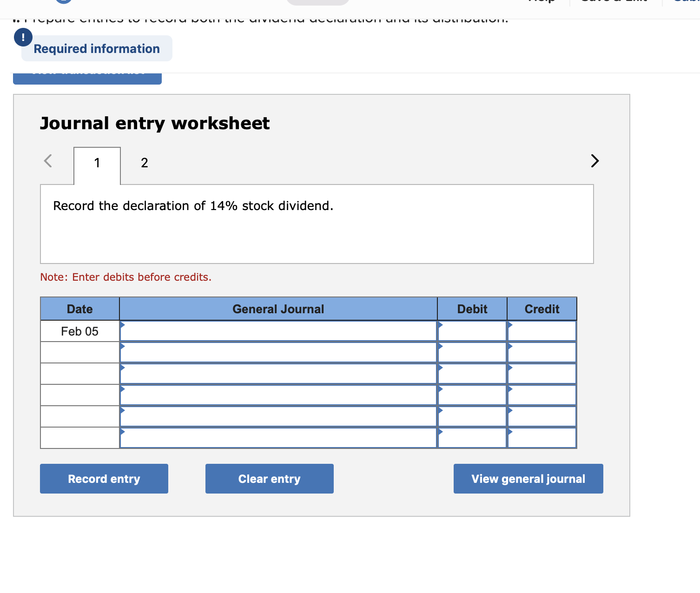Open the View general journal button
This screenshot has height=593, width=700.
pyautogui.click(x=528, y=479)
